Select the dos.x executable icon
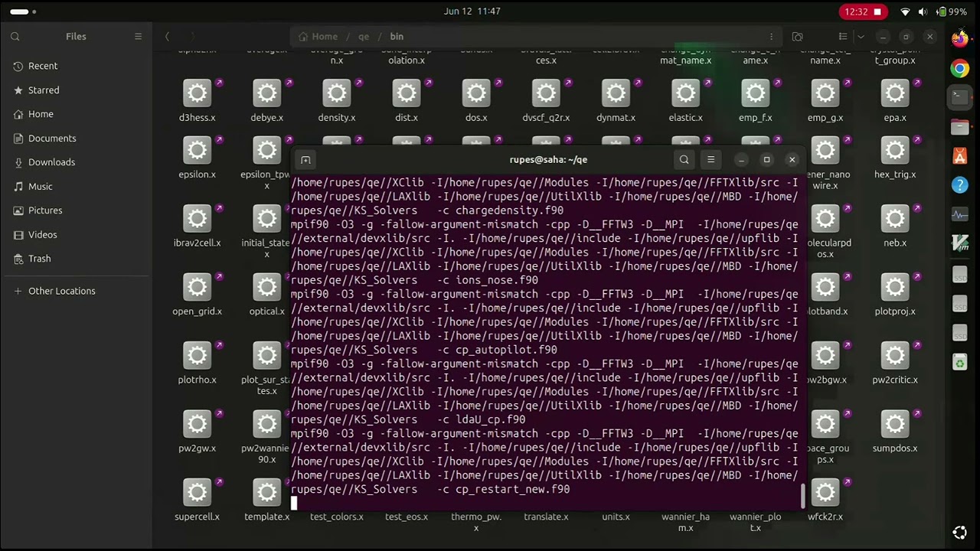Screen dimensions: 980x551 tap(476, 93)
